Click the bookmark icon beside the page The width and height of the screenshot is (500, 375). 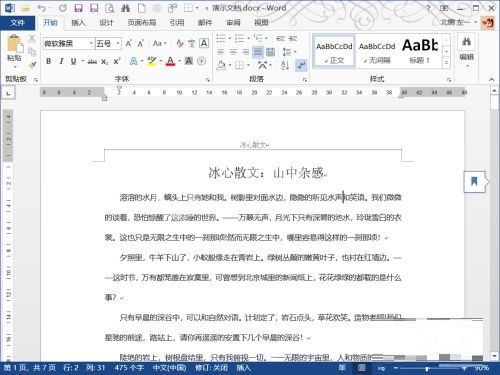click(474, 182)
